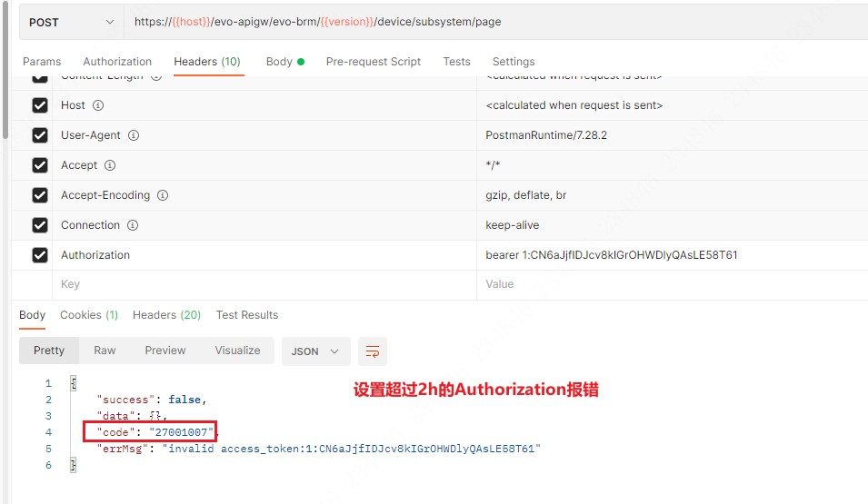Switch to the Authorization request tab
This screenshot has height=504, width=868.
(x=117, y=62)
